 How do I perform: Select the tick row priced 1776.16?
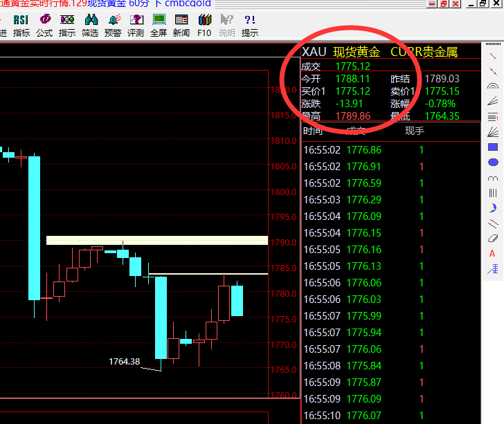pos(391,250)
